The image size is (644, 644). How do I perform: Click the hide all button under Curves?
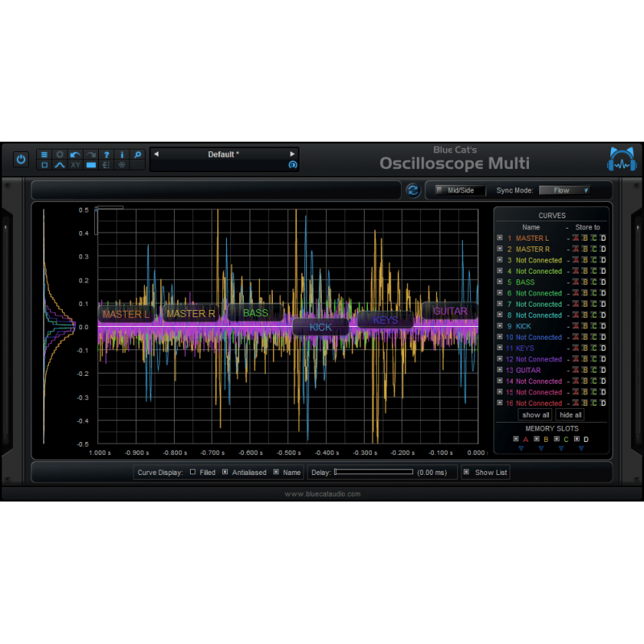pos(570,415)
